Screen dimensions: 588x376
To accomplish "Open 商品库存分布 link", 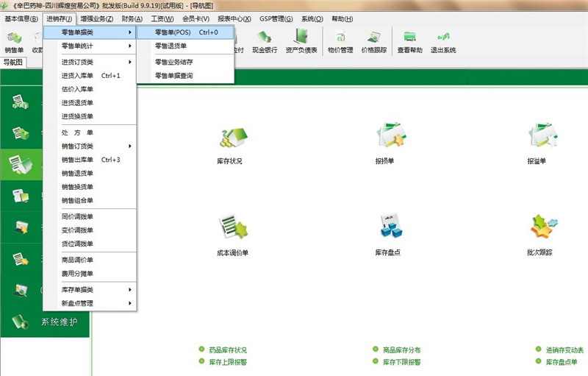I will pos(401,350).
